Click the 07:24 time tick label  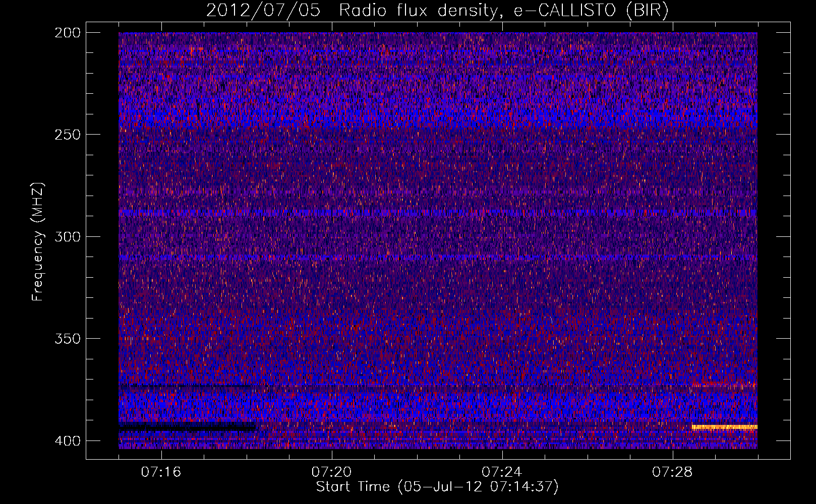coord(502,472)
